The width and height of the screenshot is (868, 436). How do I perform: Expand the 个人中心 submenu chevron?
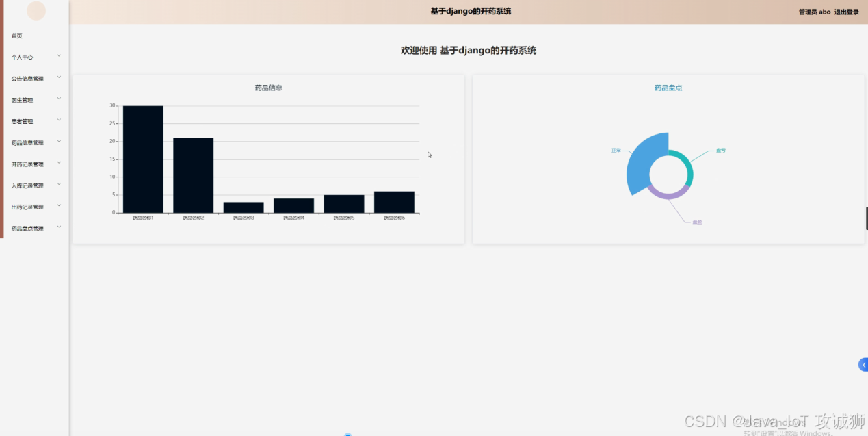pos(59,55)
